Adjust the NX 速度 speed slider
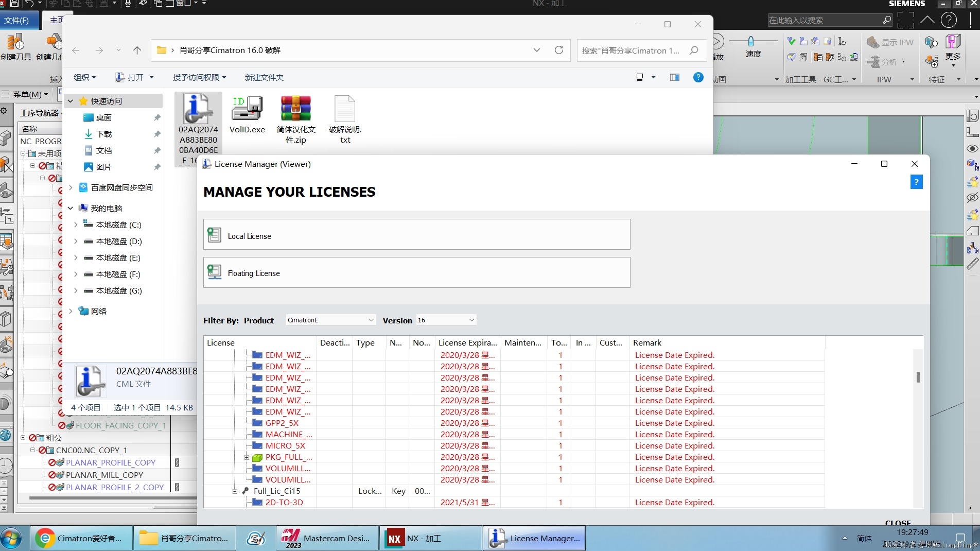980x551 pixels. point(750,41)
